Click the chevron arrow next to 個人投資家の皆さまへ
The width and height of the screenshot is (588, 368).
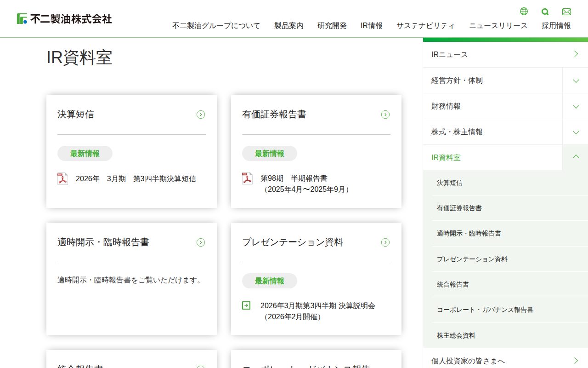pos(576,361)
